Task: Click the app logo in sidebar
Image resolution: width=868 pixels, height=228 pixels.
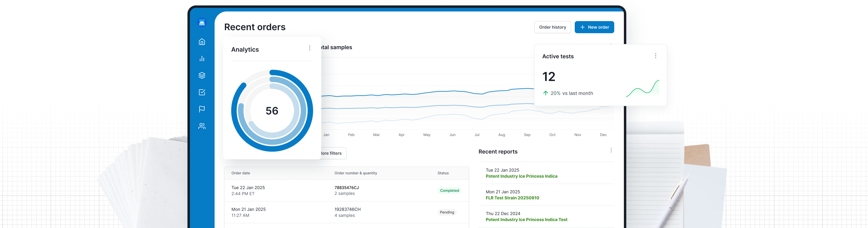Action: (x=202, y=23)
